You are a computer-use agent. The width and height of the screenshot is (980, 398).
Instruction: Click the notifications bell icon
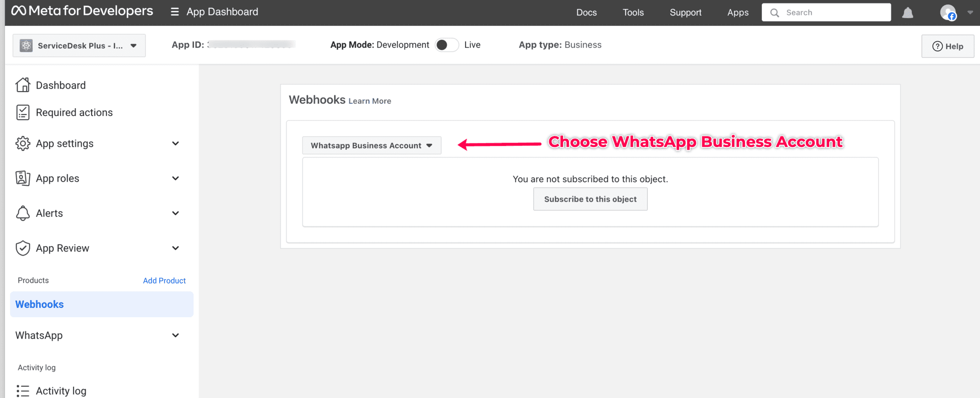coord(907,13)
